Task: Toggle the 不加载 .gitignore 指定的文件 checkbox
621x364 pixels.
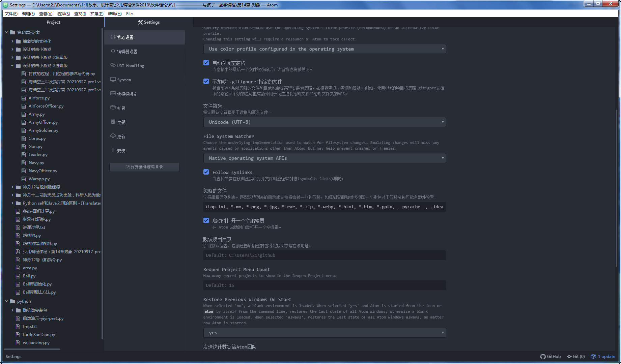Action: pos(206,81)
